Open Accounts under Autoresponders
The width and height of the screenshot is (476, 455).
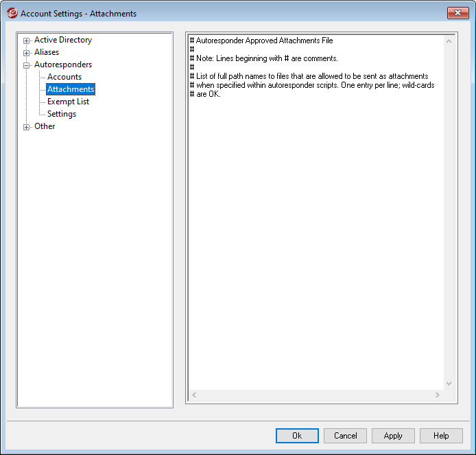coord(64,77)
